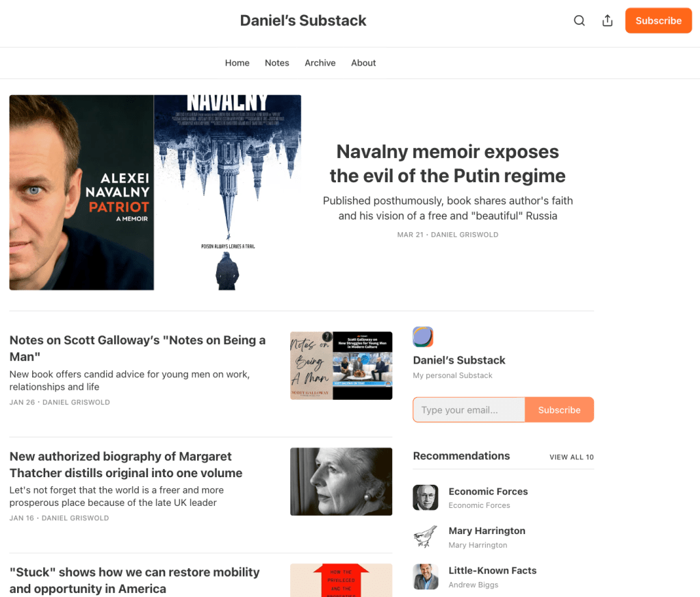Open the search magnifier icon

pos(579,21)
